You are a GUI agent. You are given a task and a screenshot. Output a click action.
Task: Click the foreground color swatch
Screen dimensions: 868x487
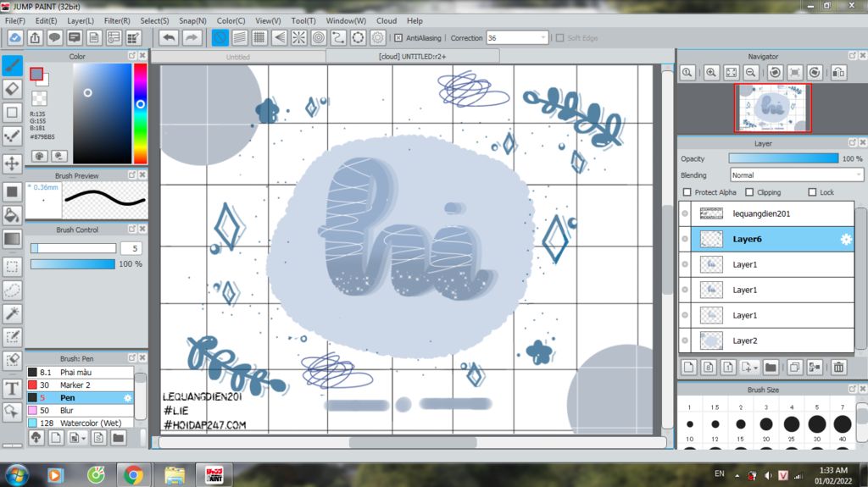click(x=36, y=75)
